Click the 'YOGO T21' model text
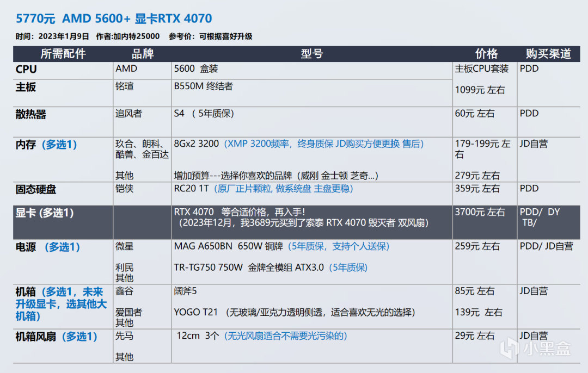Screen dimensions: 588x373 (196, 312)
